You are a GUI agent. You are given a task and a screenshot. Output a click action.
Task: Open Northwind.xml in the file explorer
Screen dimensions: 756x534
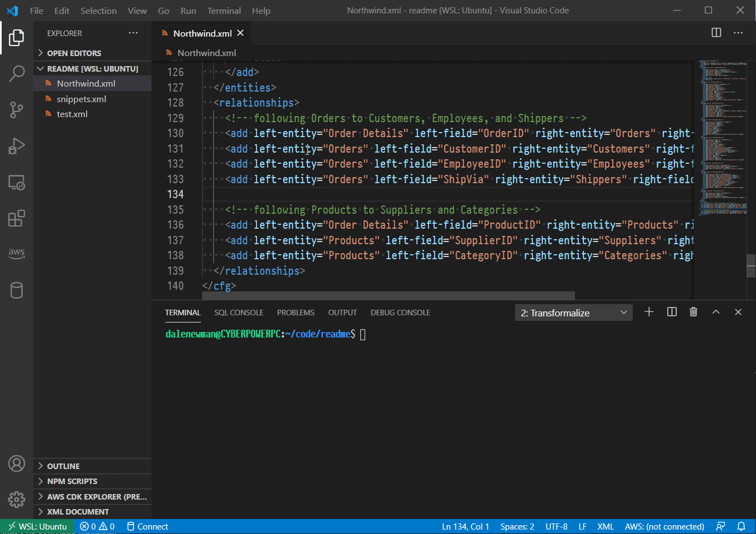coord(92,83)
